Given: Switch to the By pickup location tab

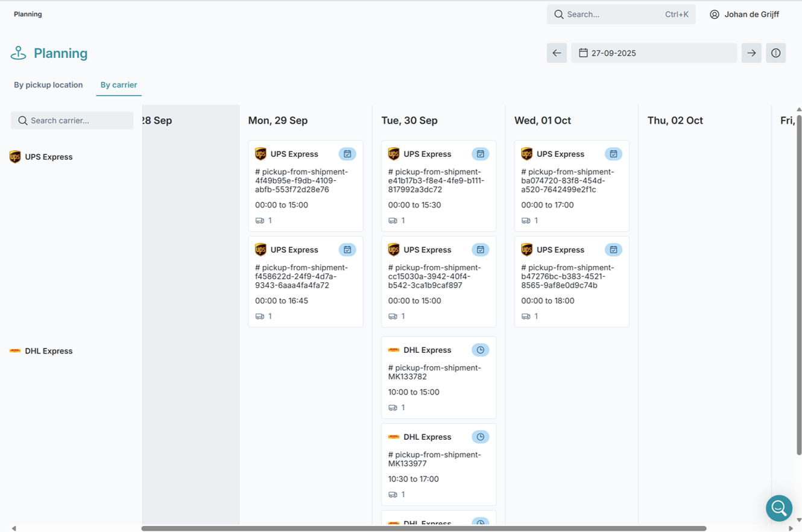Looking at the screenshot, I should 48,85.
